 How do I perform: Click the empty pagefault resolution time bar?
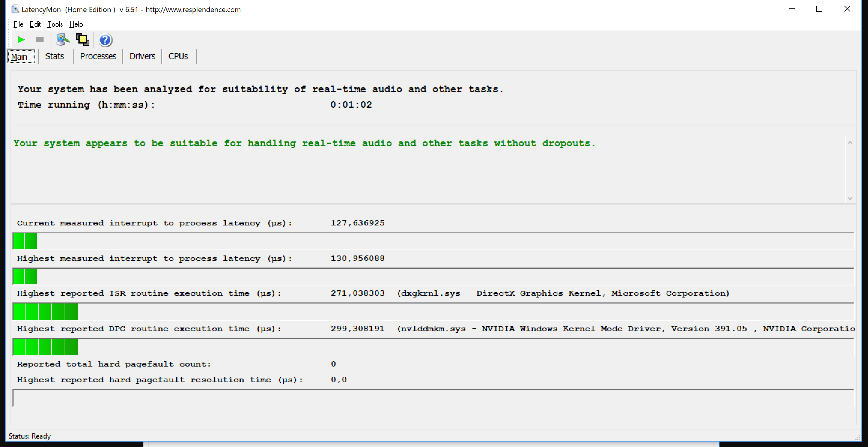pyautogui.click(x=433, y=398)
